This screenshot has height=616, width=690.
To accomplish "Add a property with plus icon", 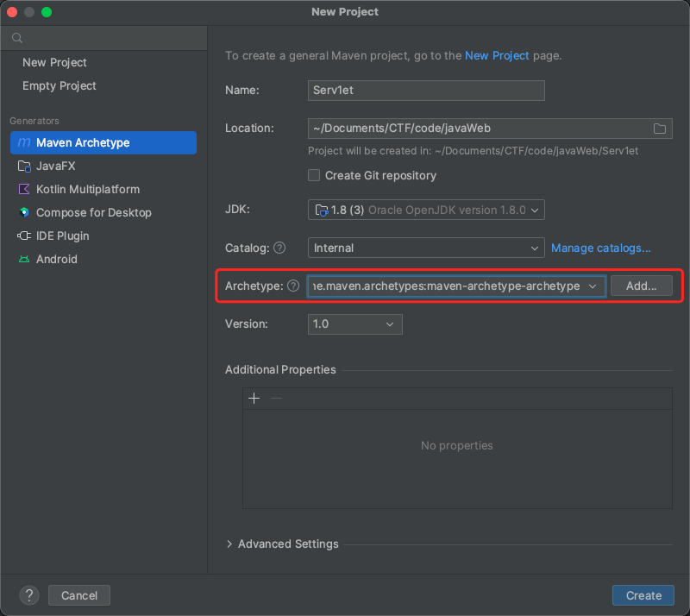I will (254, 399).
